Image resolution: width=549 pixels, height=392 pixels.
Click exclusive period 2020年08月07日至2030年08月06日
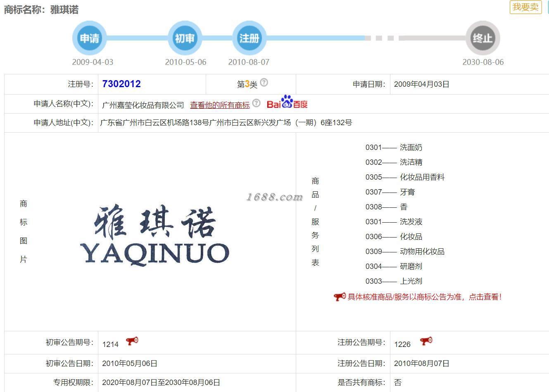161,382
